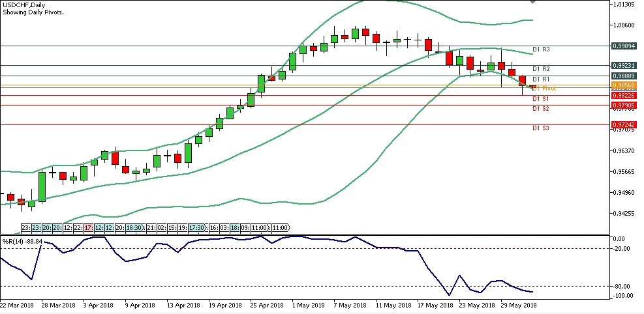Click the 29 May 2018 date label

coord(519,306)
